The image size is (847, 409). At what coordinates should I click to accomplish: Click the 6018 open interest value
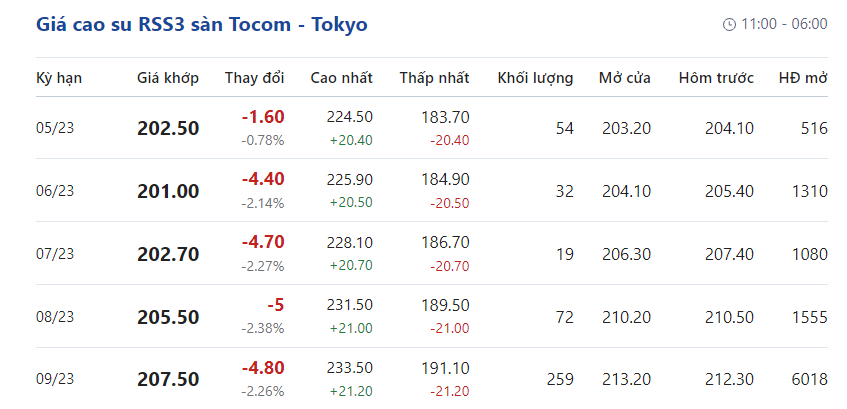tap(806, 380)
